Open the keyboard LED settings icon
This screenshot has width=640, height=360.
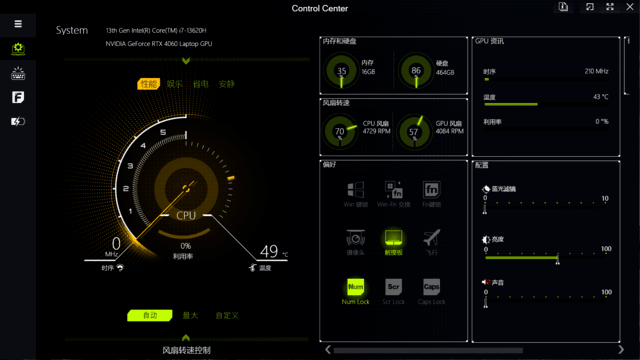[x=18, y=73]
